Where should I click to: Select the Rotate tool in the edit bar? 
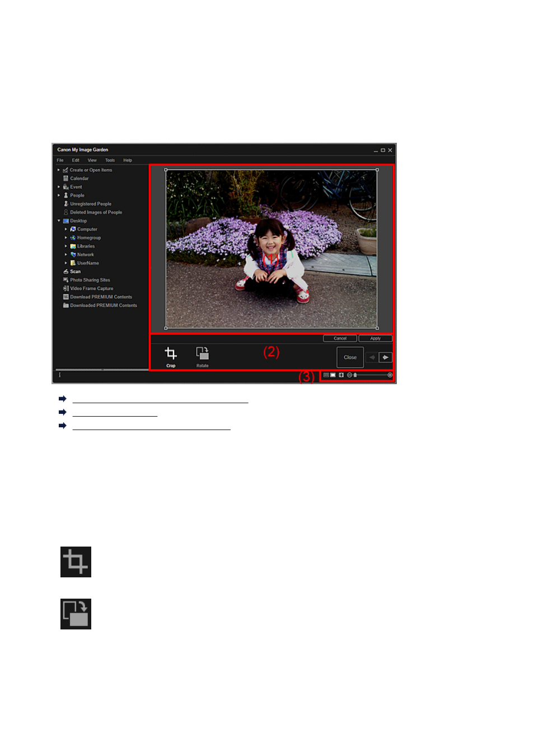point(202,357)
